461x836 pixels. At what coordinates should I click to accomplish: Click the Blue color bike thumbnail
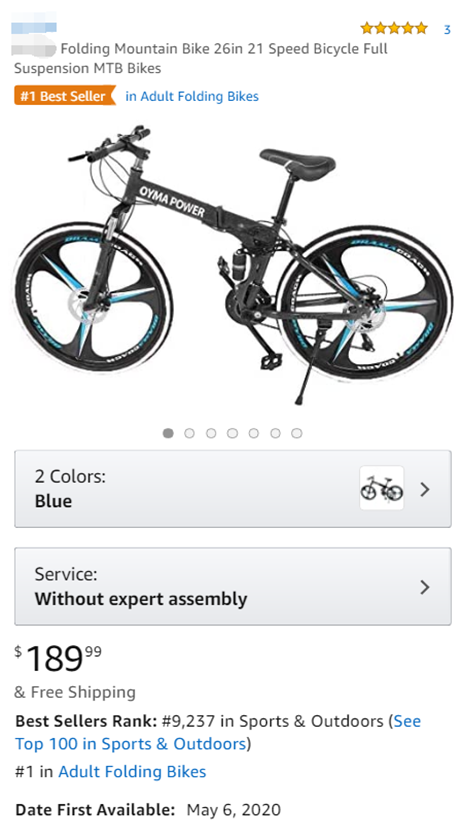(x=382, y=488)
